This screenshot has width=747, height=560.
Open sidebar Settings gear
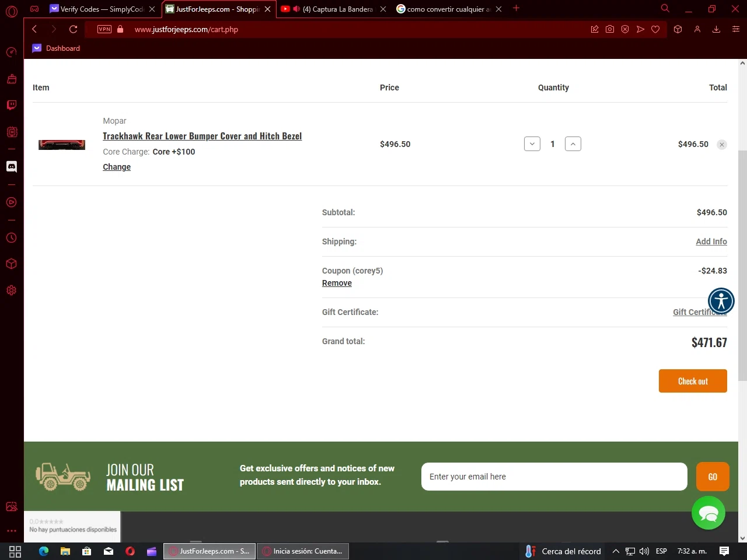point(11,290)
